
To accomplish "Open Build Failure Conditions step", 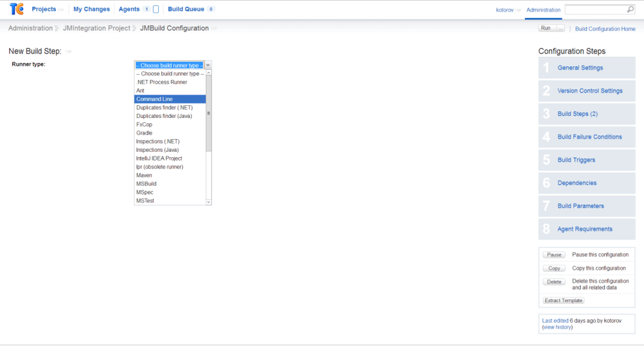I will [586, 137].
